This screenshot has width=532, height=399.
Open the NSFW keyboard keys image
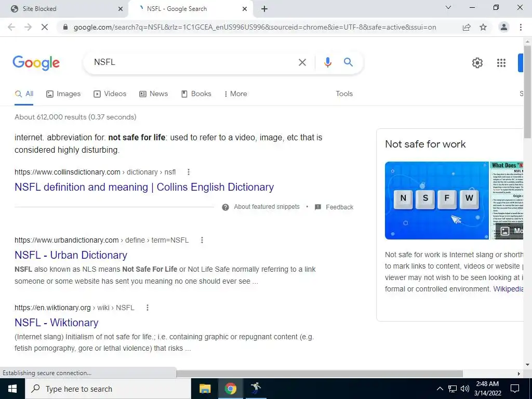click(x=436, y=200)
